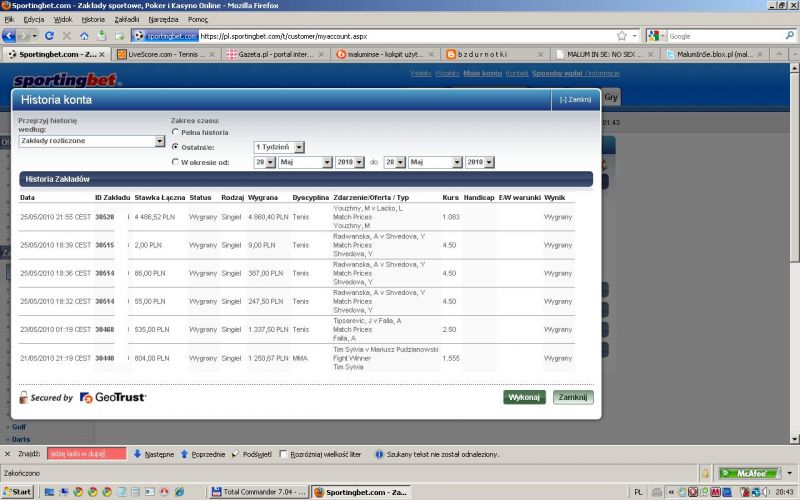Open the end year 2010 dropdown
The width and height of the screenshot is (800, 500).
pos(480,162)
